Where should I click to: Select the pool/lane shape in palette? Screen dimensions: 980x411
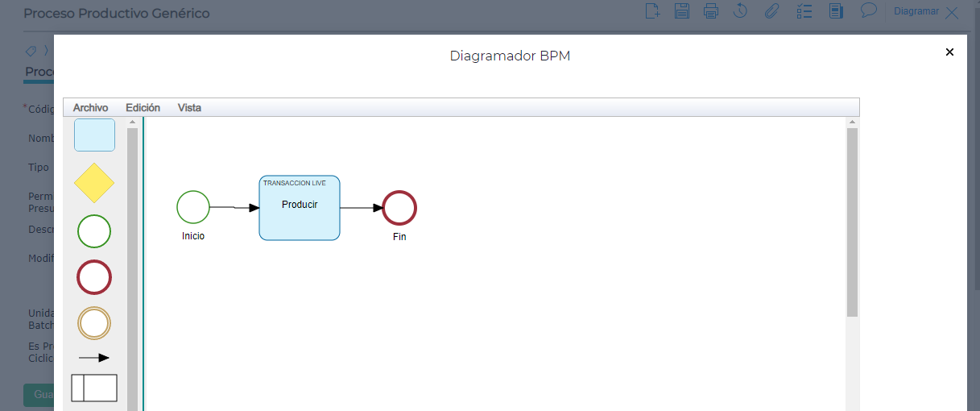94,388
